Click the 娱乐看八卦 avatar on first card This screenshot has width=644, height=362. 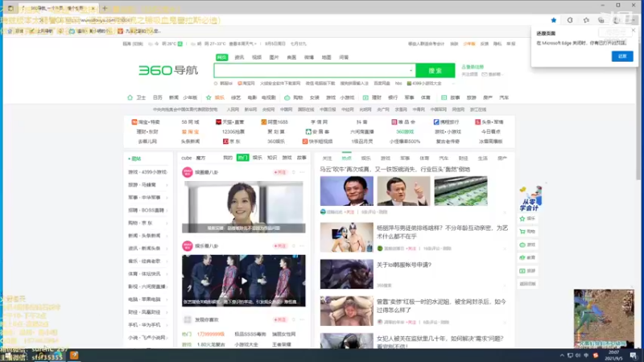point(188,172)
